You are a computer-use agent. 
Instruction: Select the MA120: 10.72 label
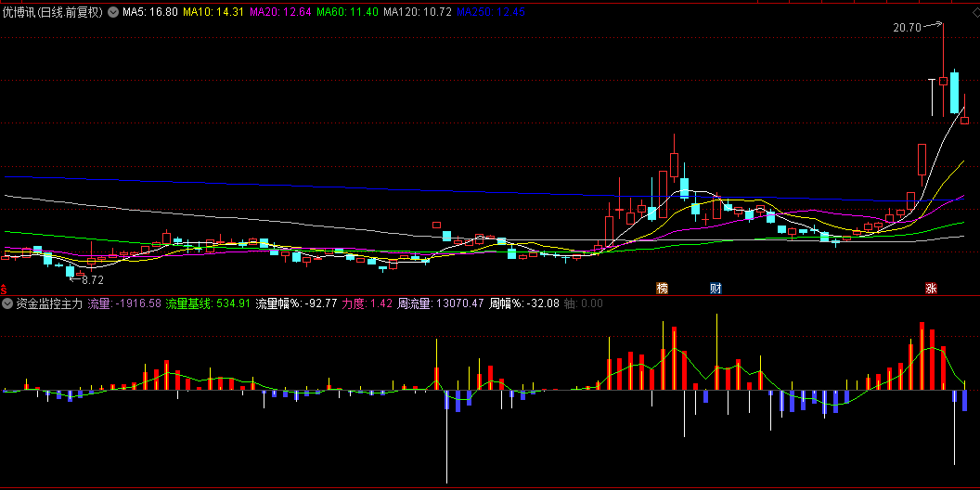(418, 12)
